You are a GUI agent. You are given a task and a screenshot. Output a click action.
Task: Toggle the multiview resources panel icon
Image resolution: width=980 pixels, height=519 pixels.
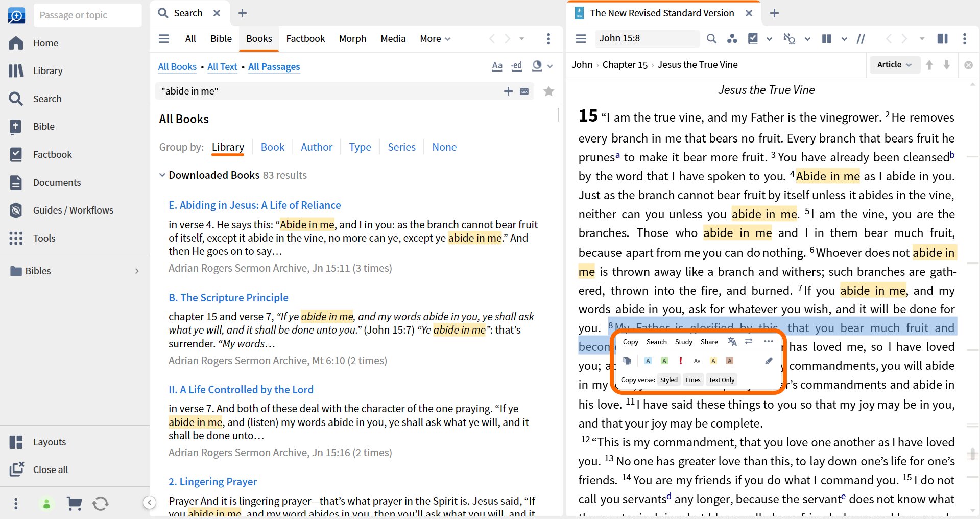tap(943, 38)
